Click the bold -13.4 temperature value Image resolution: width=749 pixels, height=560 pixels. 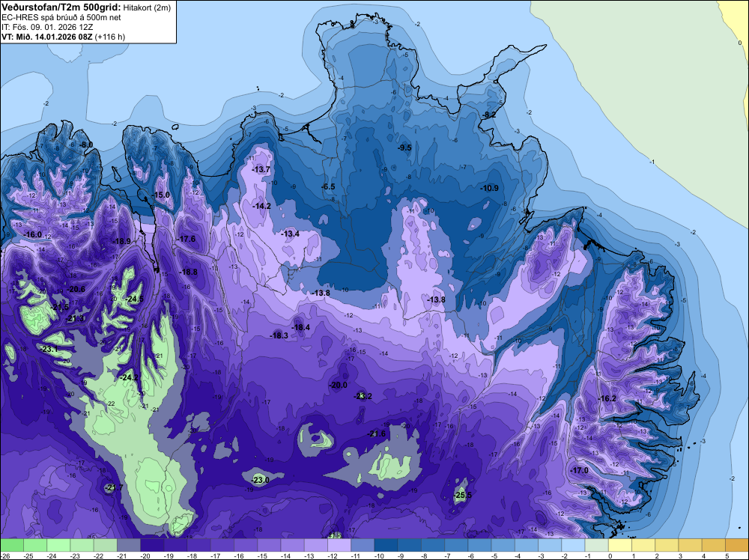pyautogui.click(x=291, y=234)
